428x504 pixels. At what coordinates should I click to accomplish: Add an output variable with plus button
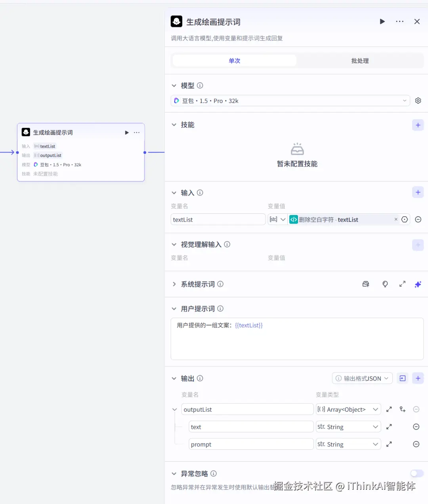click(418, 378)
